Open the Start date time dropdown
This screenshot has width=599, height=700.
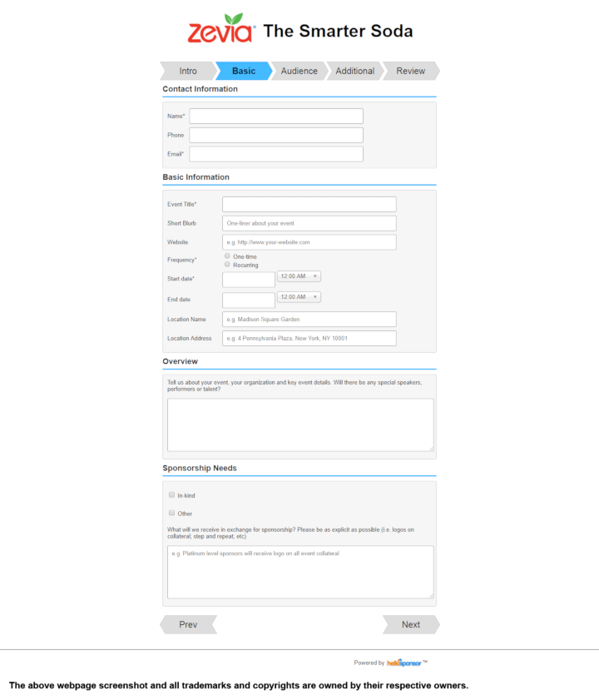[x=299, y=276]
